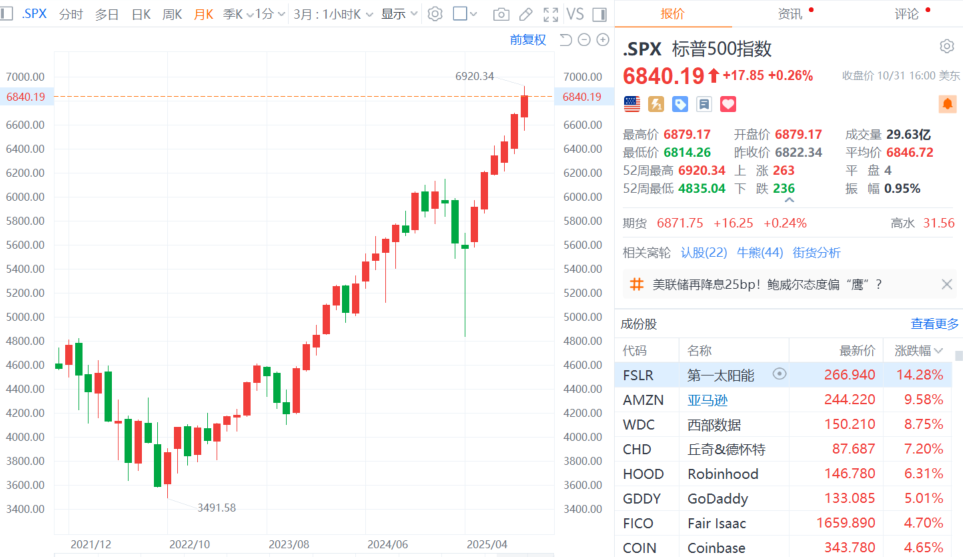Click the orange hashtag topic icon
This screenshot has height=557, width=963.
[636, 284]
